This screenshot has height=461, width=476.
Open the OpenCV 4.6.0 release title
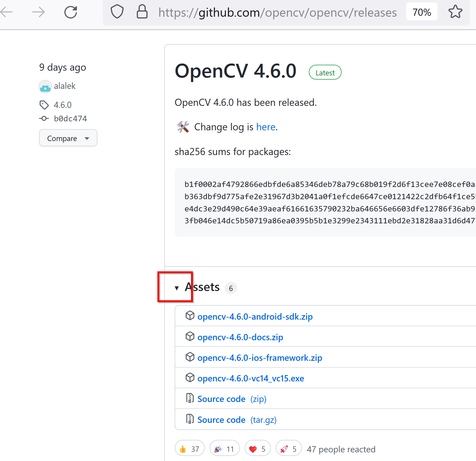point(236,71)
